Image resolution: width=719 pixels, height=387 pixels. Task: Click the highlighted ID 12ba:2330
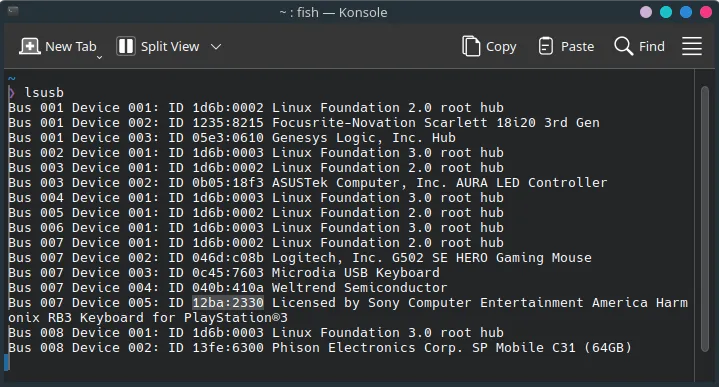click(x=228, y=303)
